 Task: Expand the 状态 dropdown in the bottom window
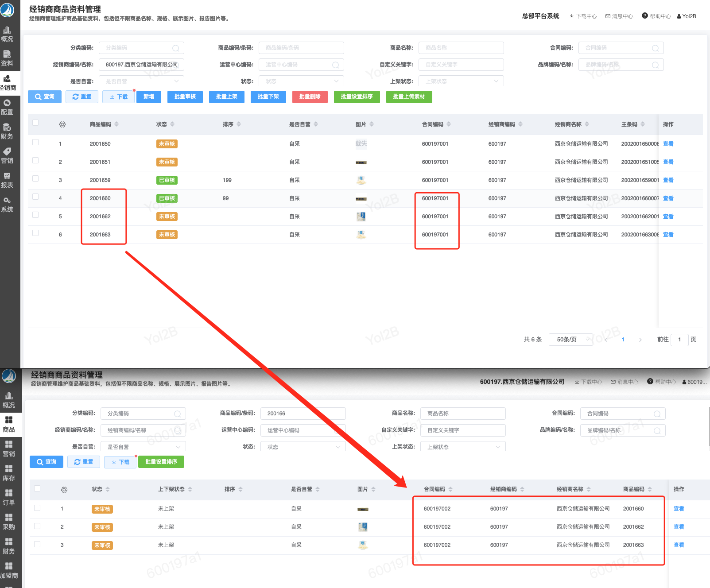[x=303, y=447]
